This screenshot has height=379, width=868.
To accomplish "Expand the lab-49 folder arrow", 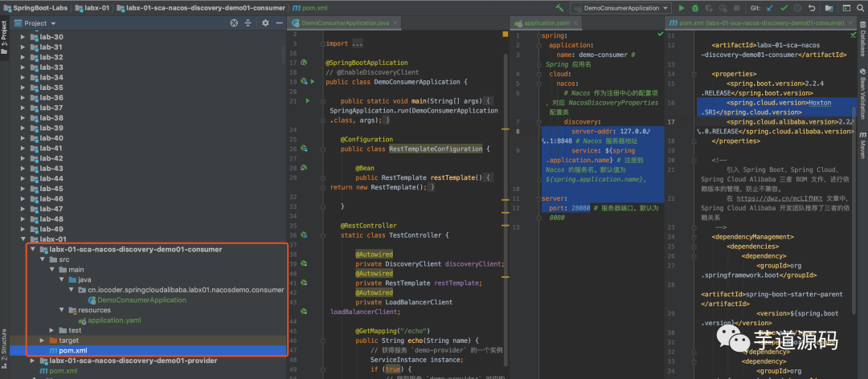I will tap(23, 229).
